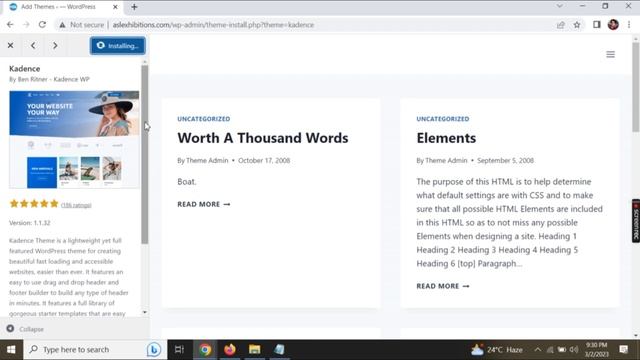This screenshot has height=360, width=640.
Task: Go to next theme with right chevron
Action: 55,45
